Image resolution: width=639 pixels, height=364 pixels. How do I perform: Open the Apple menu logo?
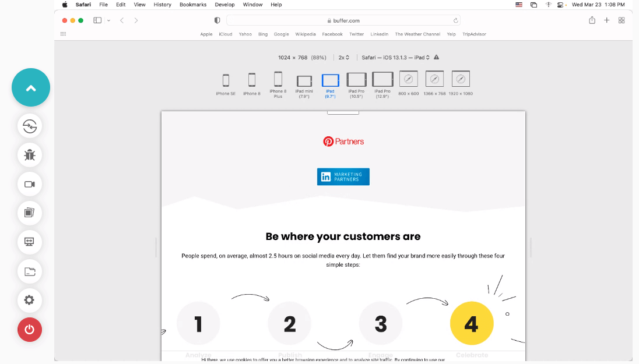tap(64, 5)
